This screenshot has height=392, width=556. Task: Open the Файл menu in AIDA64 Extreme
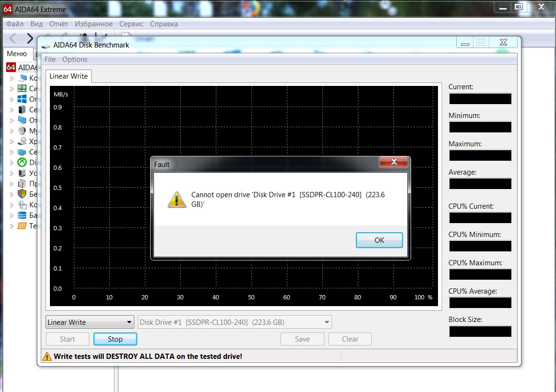[15, 24]
